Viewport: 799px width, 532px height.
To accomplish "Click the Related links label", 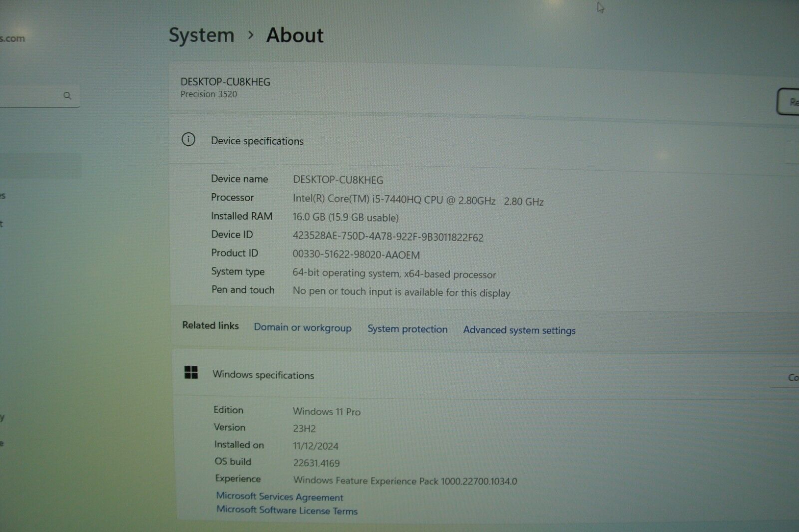I will tap(210, 325).
